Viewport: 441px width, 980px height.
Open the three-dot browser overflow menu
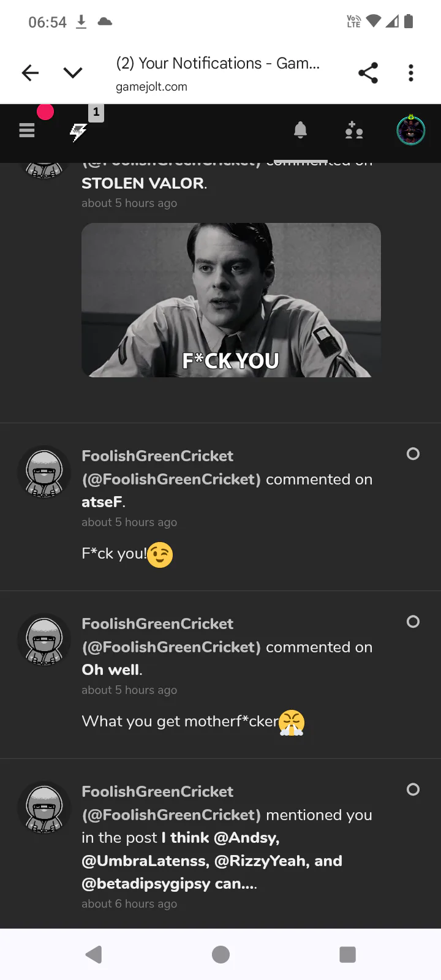[411, 73]
